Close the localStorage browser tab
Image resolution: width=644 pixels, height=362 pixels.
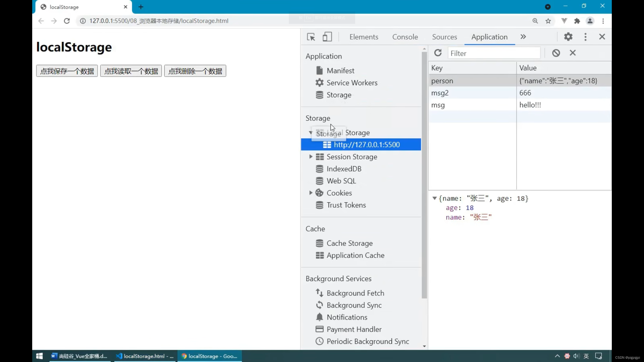126,7
